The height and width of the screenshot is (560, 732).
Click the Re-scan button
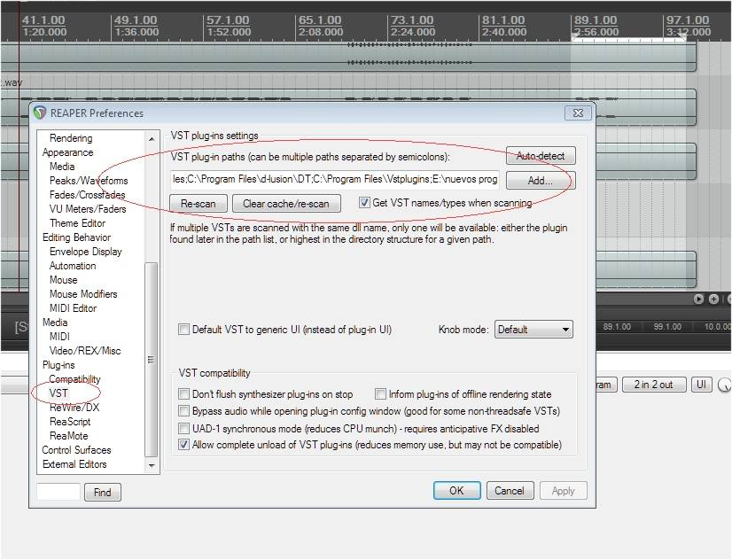198,204
